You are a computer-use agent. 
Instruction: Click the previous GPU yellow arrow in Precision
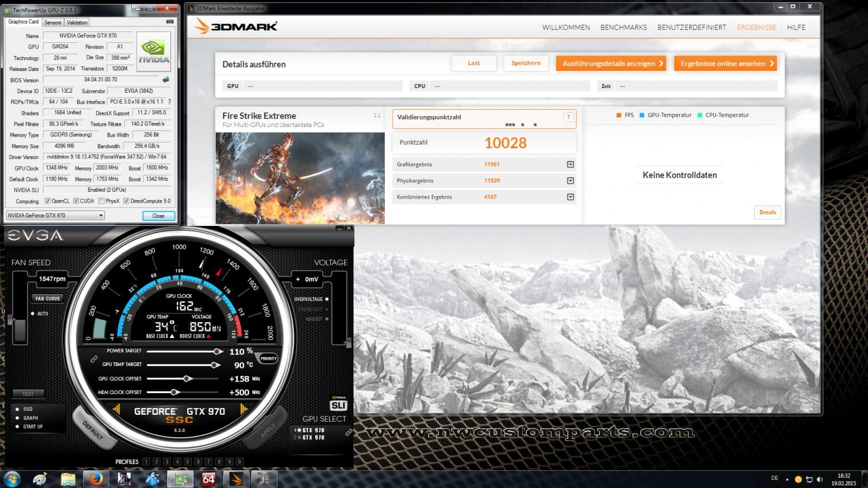pyautogui.click(x=117, y=408)
